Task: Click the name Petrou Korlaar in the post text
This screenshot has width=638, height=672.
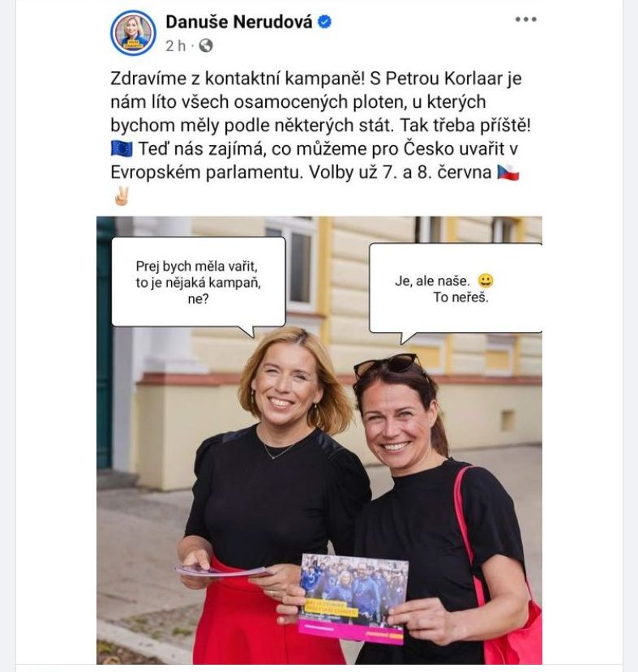Action: [444, 79]
